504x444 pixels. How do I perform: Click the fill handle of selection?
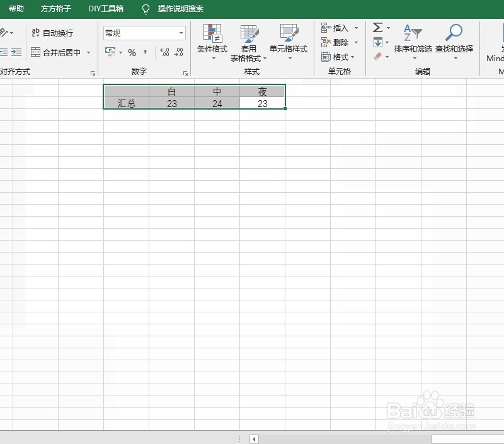pyautogui.click(x=285, y=109)
